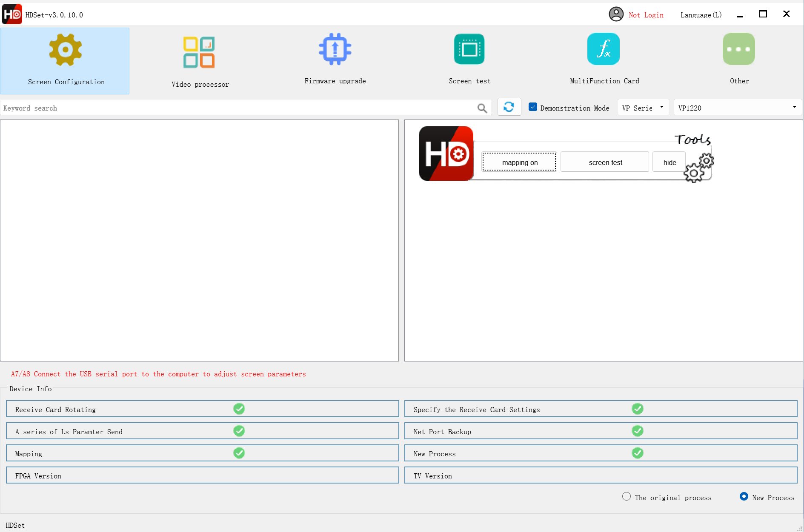
Task: Open the Language(L) menu
Action: 701,15
